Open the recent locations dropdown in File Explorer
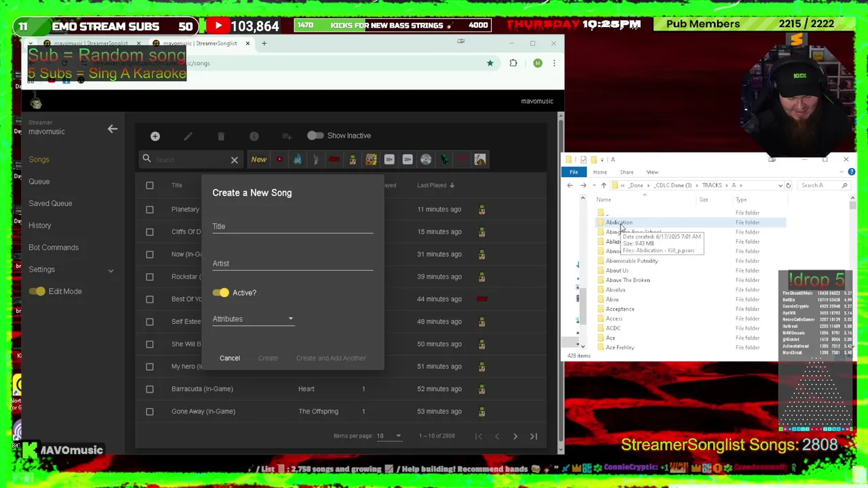This screenshot has width=868, height=488. (x=595, y=185)
